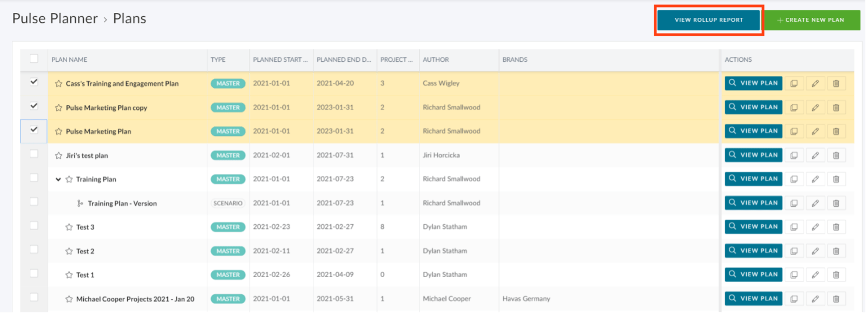Star Michael Cooper Projects 2021 plan
868x314 pixels.
pyautogui.click(x=69, y=299)
